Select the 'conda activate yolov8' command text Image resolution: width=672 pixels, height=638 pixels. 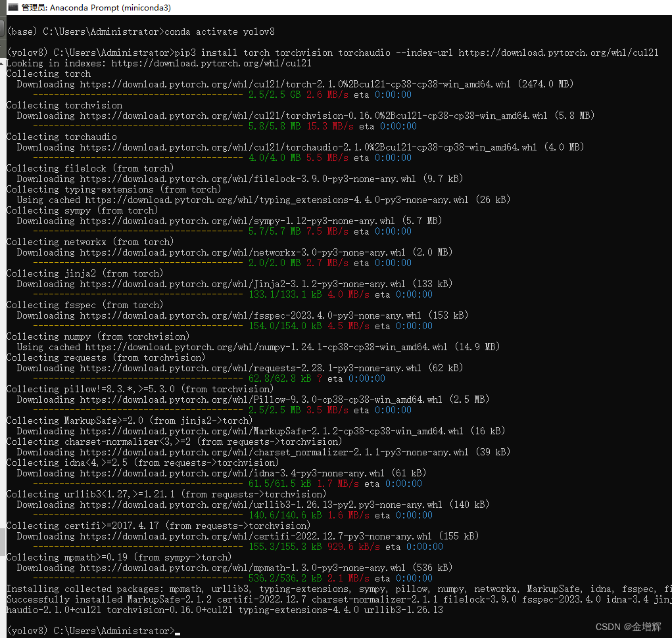click(x=220, y=32)
